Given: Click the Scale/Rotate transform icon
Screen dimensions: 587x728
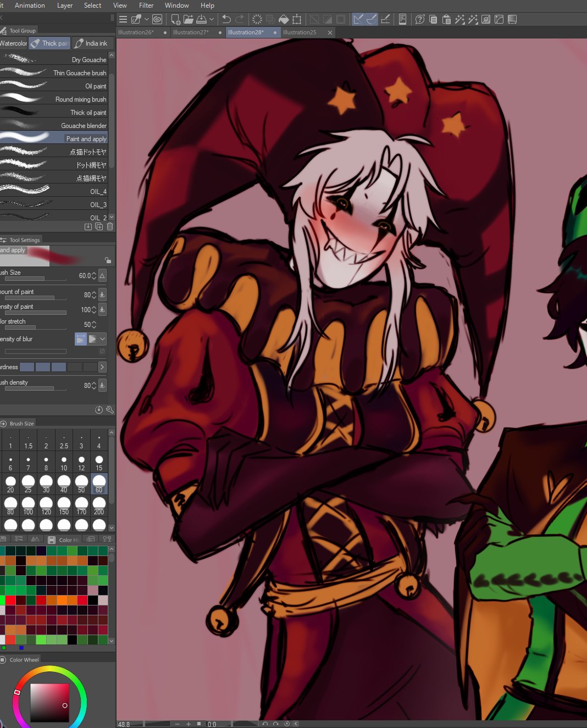Looking at the screenshot, I should (297, 19).
